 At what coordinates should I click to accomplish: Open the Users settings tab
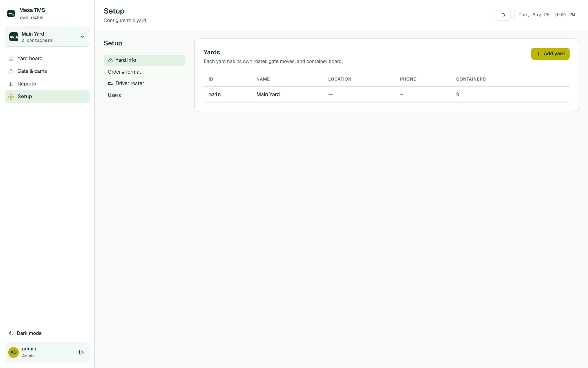(x=144, y=95)
